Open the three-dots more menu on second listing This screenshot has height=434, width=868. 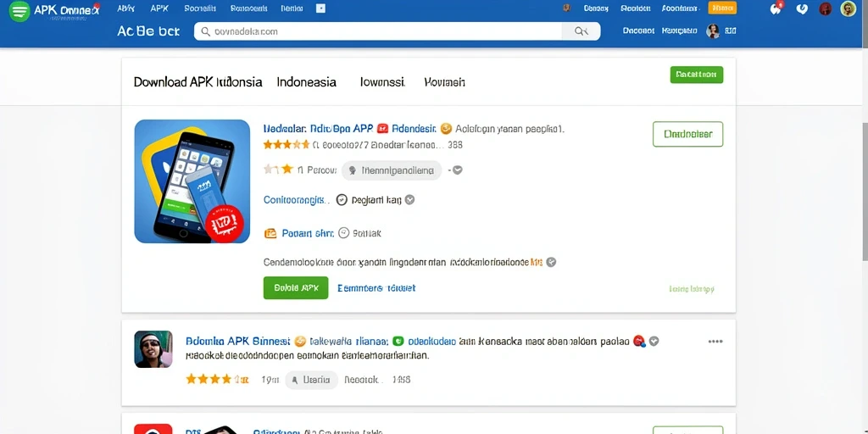(715, 342)
